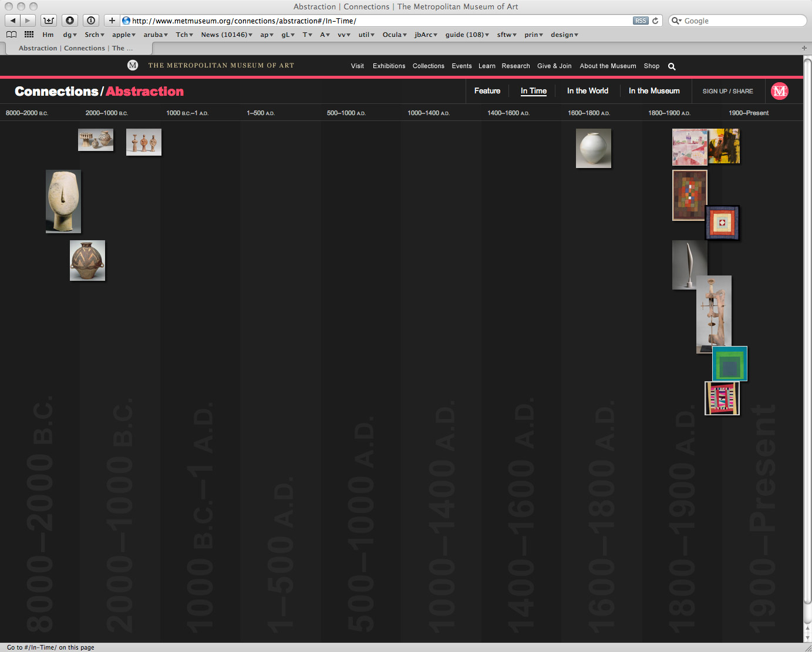The width and height of the screenshot is (812, 652).
Task: Select the Feature view tab
Action: (487, 91)
